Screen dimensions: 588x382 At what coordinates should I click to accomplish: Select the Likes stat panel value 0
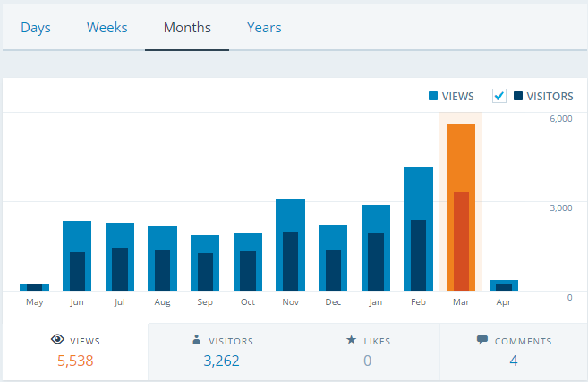pyautogui.click(x=367, y=361)
